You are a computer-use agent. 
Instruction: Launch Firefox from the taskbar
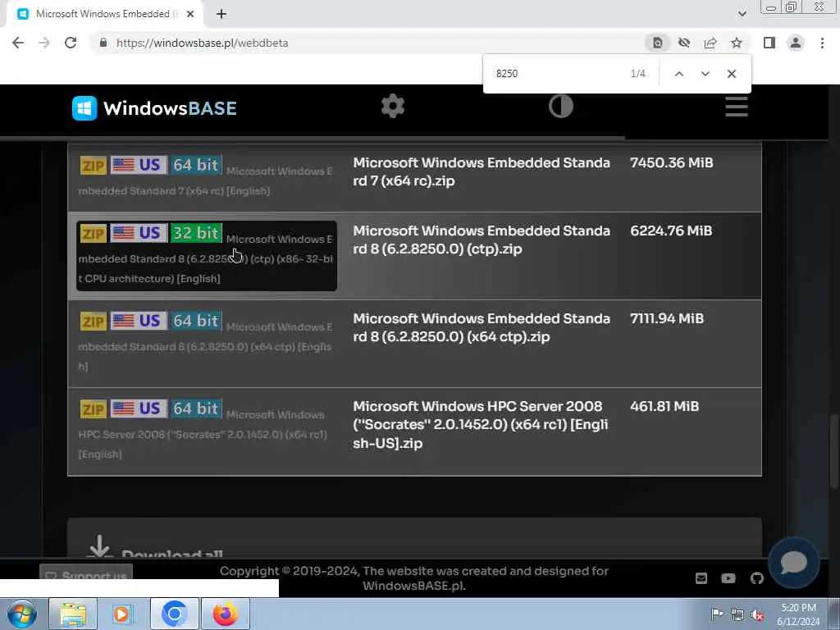[226, 614]
